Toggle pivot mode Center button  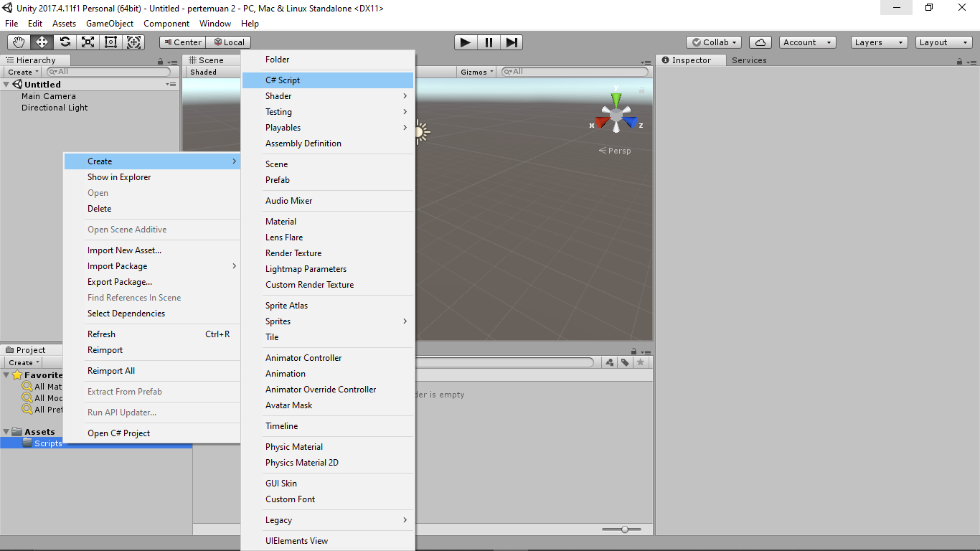pyautogui.click(x=182, y=42)
